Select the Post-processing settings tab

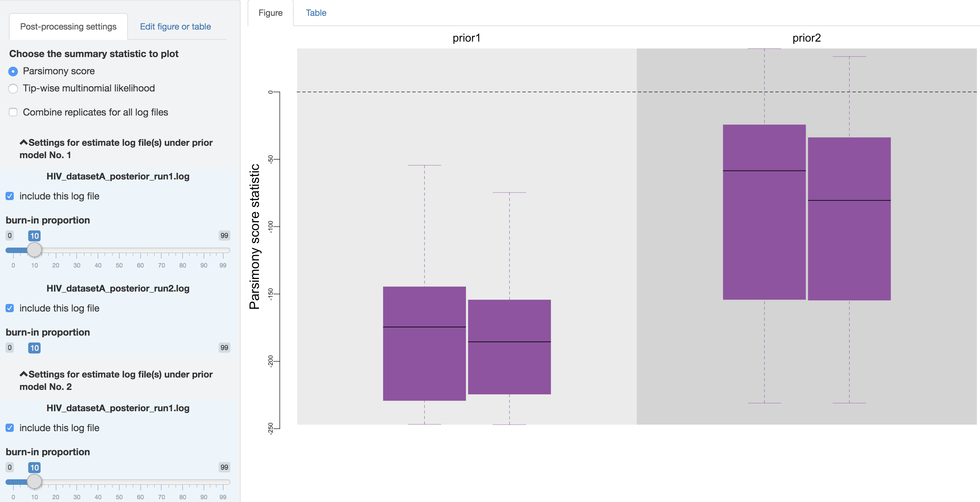[68, 26]
